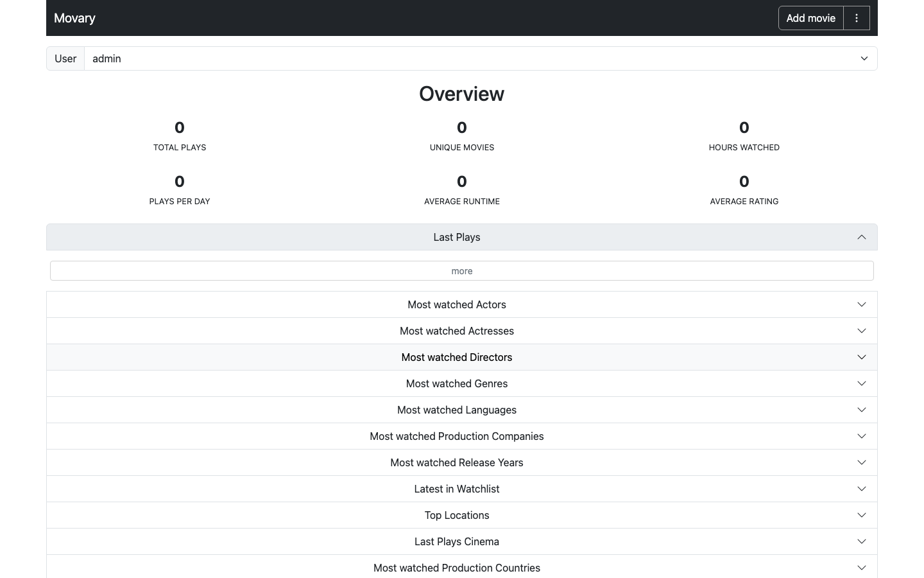Click the Overview heading
The image size is (924, 578).
(x=462, y=94)
